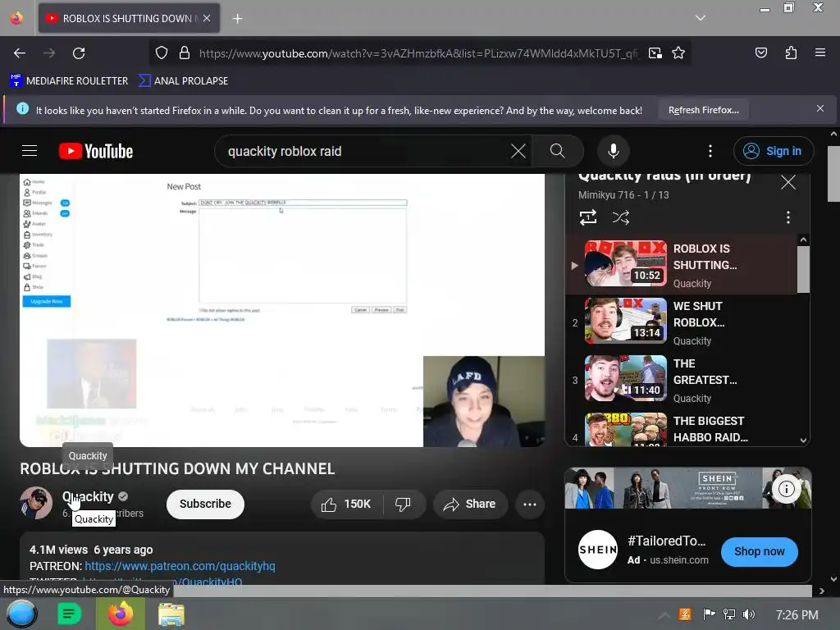Close the ROBLOX IS SHUTTING DOWN tab
The height and width of the screenshot is (630, 840).
[207, 18]
